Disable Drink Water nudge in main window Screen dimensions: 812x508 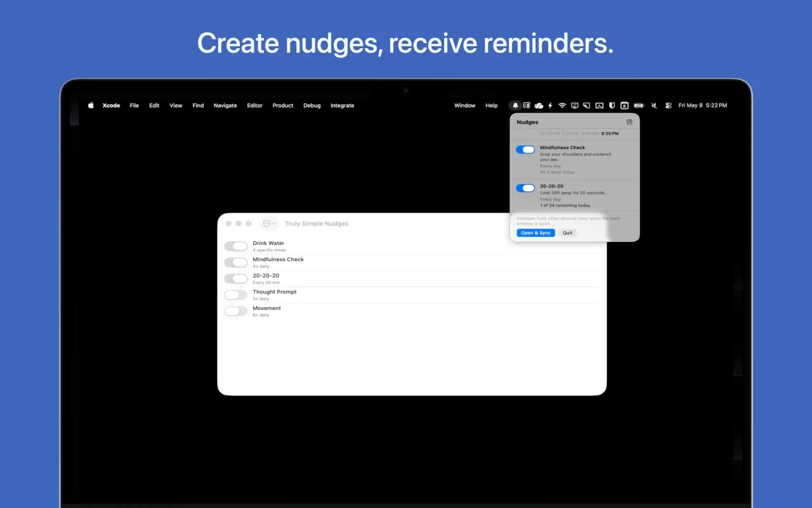click(236, 246)
